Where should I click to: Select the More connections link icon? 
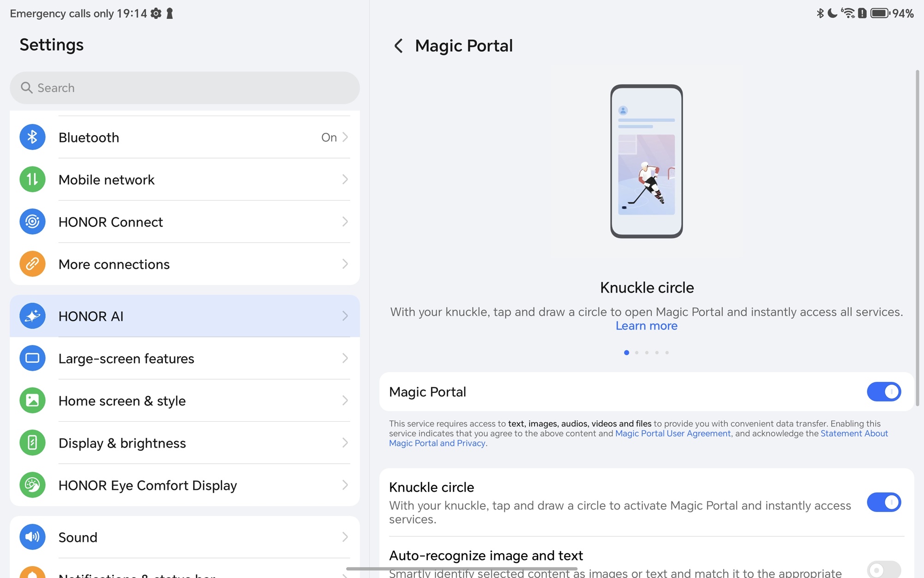pos(32,264)
